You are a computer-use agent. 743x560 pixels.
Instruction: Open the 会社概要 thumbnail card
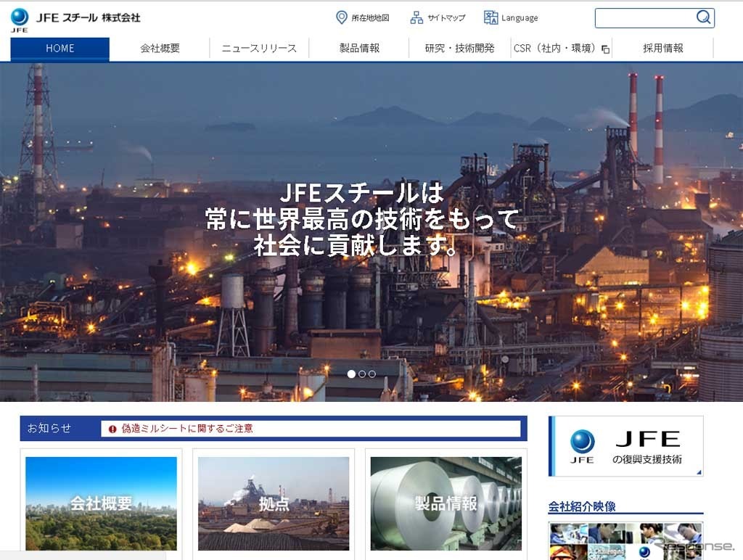coord(101,503)
